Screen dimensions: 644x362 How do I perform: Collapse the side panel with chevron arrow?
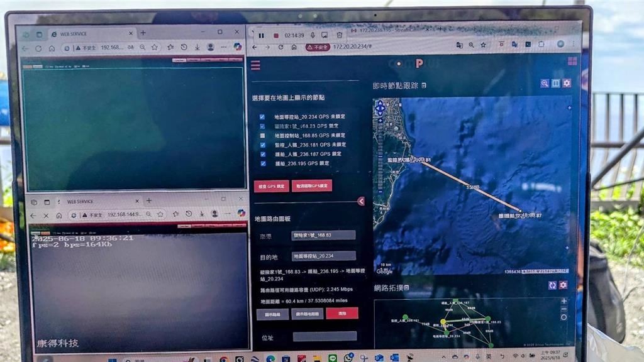pos(361,201)
